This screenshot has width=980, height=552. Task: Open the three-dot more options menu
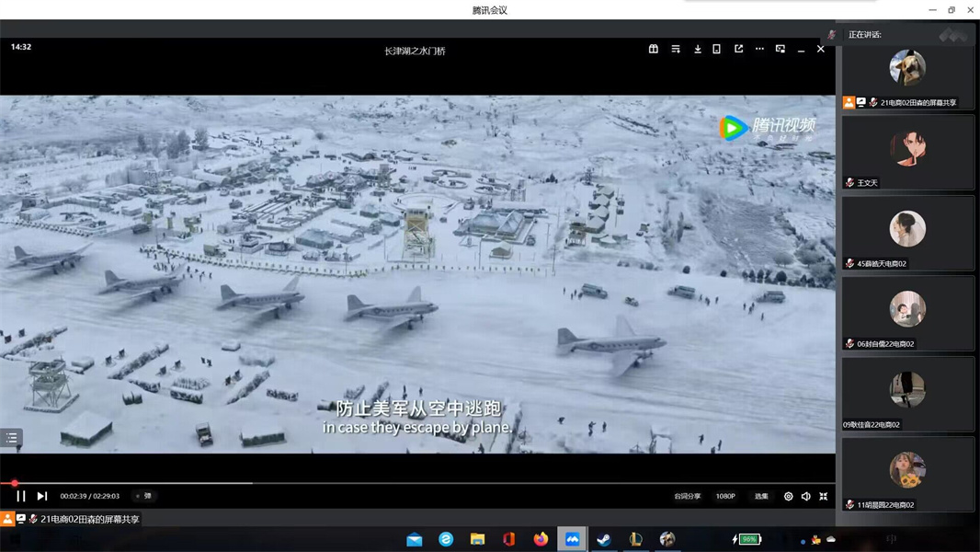pyautogui.click(x=759, y=49)
